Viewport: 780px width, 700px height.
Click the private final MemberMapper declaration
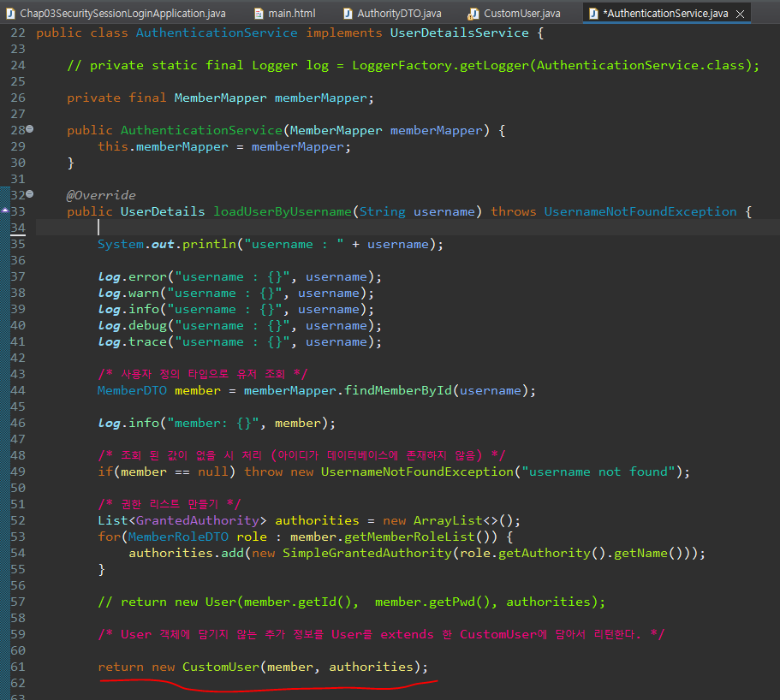[220, 98]
